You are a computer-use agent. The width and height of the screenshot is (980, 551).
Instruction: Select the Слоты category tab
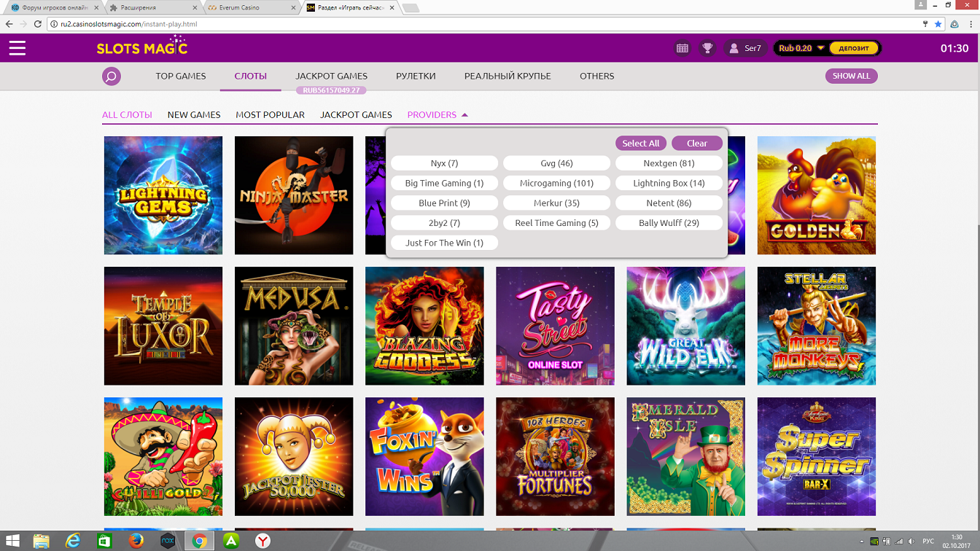pos(251,76)
